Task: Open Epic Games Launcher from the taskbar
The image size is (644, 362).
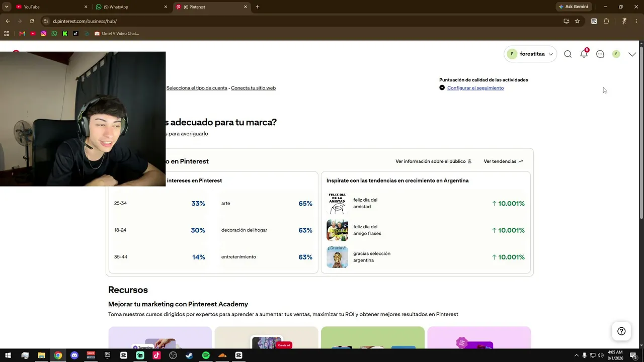Action: tap(107, 355)
